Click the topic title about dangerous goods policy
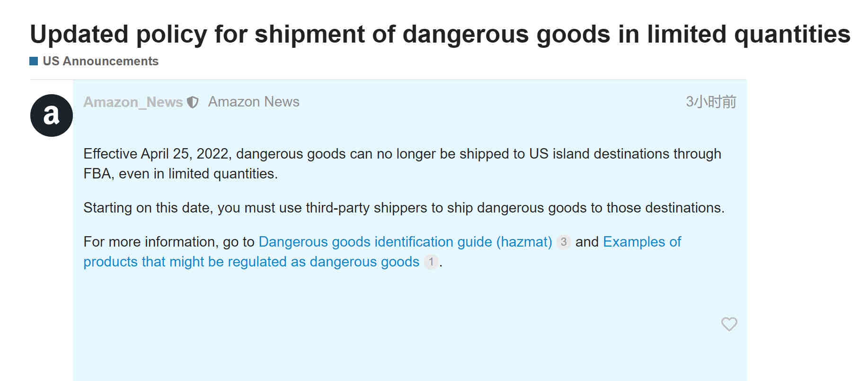The width and height of the screenshot is (868, 381). pos(440,35)
